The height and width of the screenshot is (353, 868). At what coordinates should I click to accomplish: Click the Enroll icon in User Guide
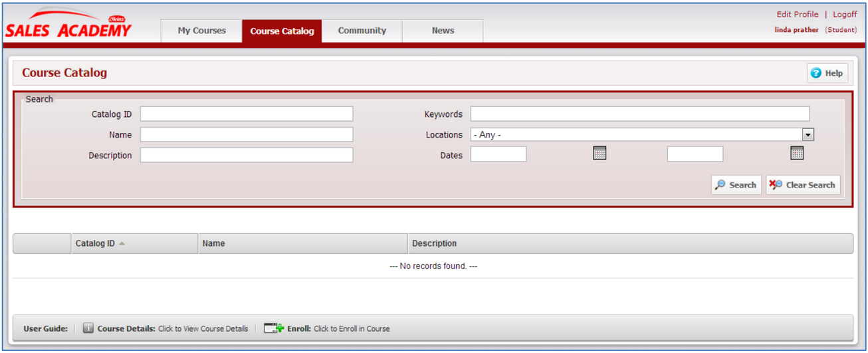click(273, 328)
